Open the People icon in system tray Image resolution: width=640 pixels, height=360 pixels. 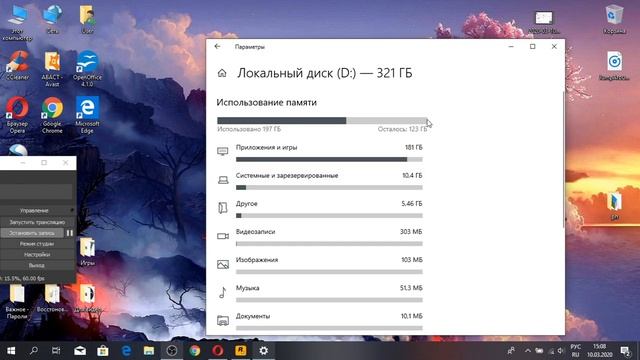pos(511,351)
